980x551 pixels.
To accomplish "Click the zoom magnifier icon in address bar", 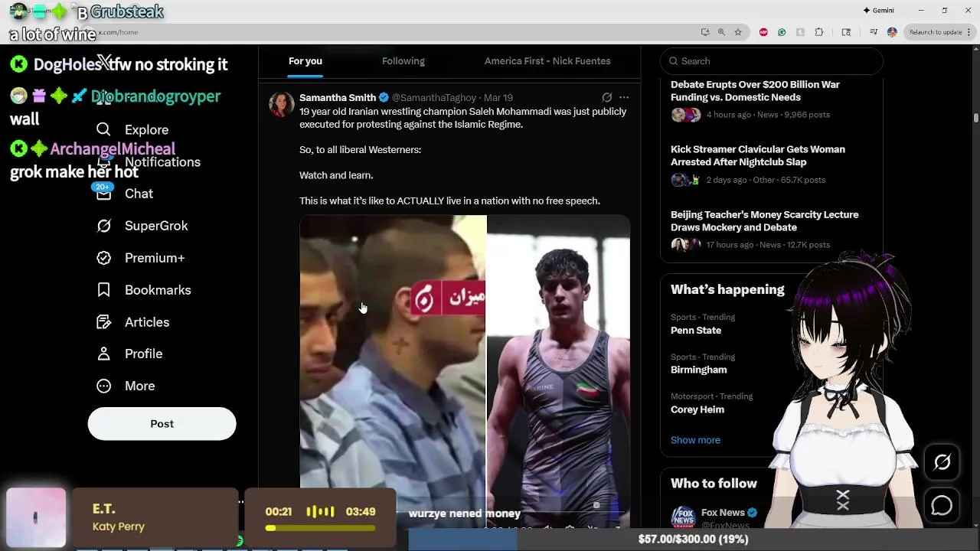I will pyautogui.click(x=721, y=32).
